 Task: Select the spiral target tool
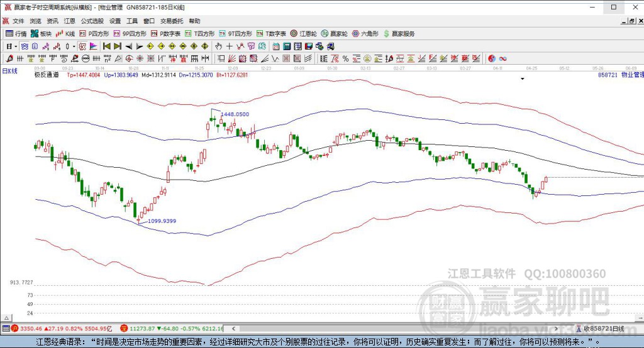pyautogui.click(x=129, y=58)
